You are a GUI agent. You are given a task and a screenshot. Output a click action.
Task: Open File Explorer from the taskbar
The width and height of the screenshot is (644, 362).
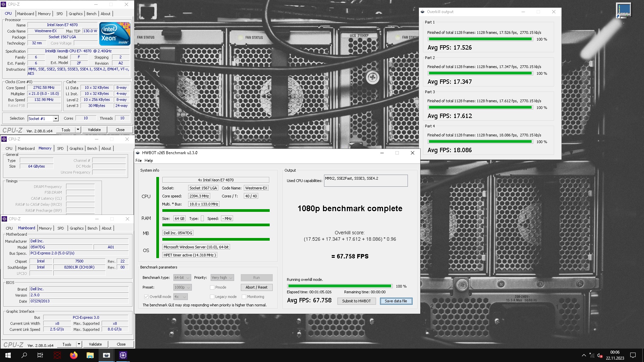coord(90,355)
